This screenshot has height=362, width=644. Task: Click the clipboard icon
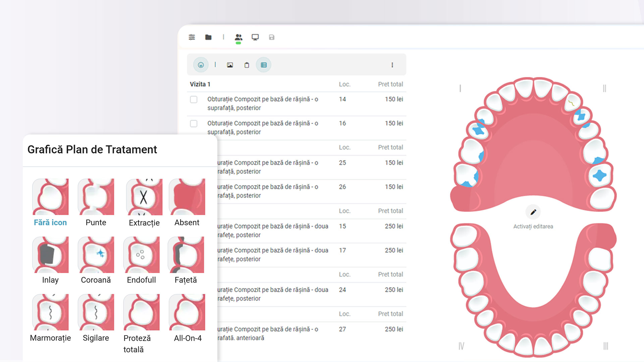point(247,65)
